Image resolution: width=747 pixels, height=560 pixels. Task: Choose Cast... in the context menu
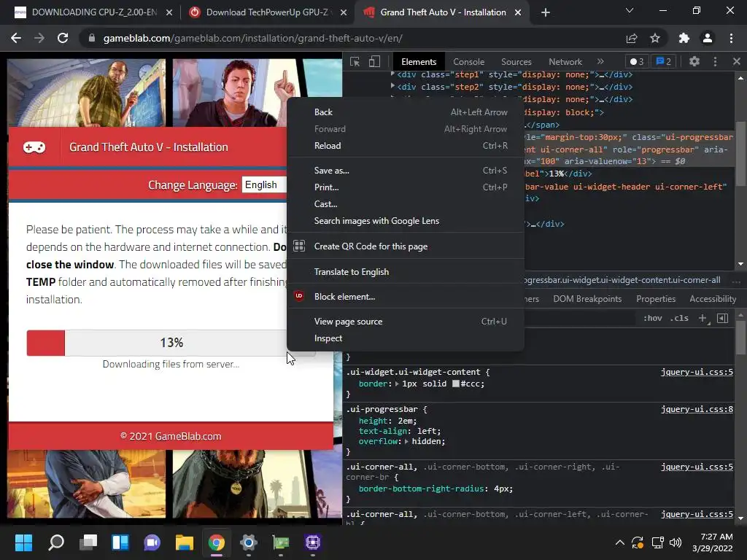pyautogui.click(x=406, y=204)
